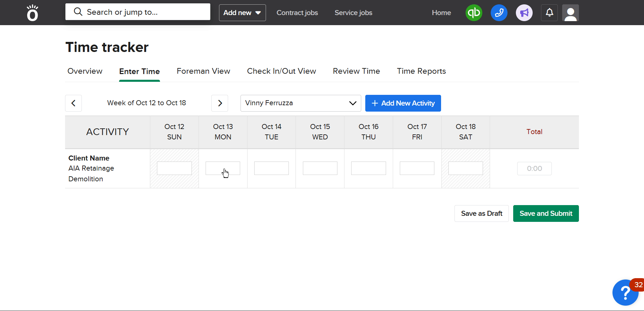Click the search or jump to field
The height and width of the screenshot is (311, 644).
pyautogui.click(x=138, y=12)
